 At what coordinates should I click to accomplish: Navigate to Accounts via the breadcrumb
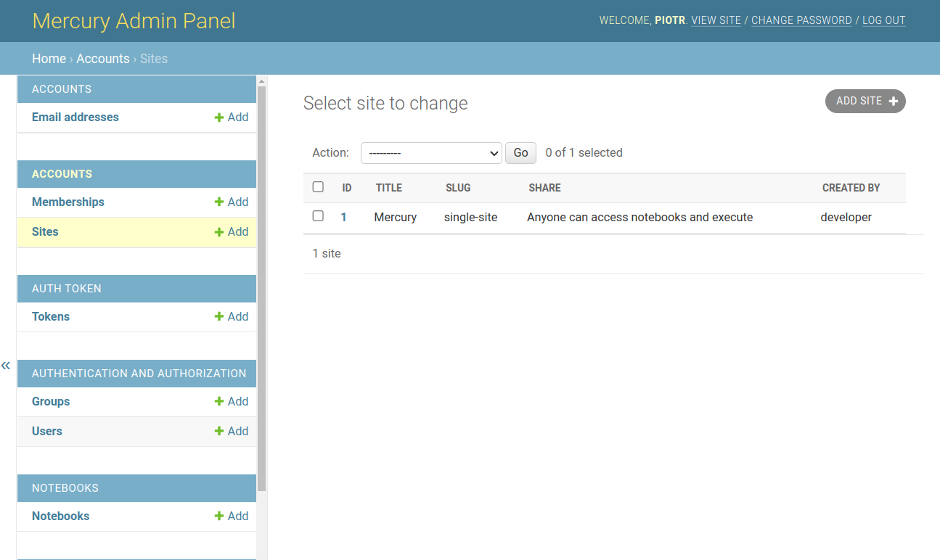[x=103, y=58]
